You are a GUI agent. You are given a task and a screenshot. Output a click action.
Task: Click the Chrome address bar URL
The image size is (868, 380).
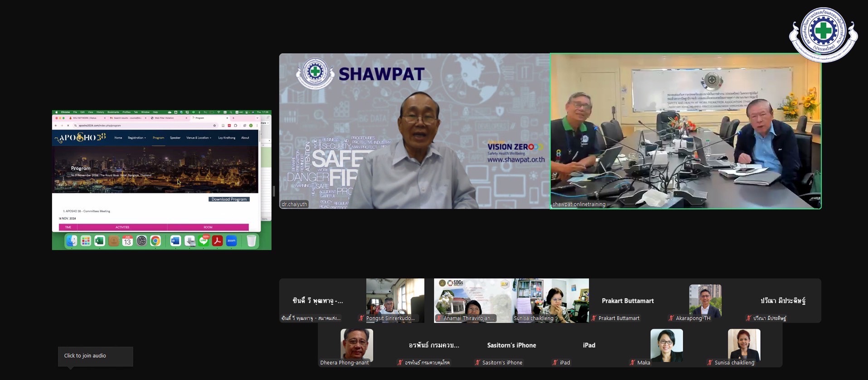pos(100,126)
